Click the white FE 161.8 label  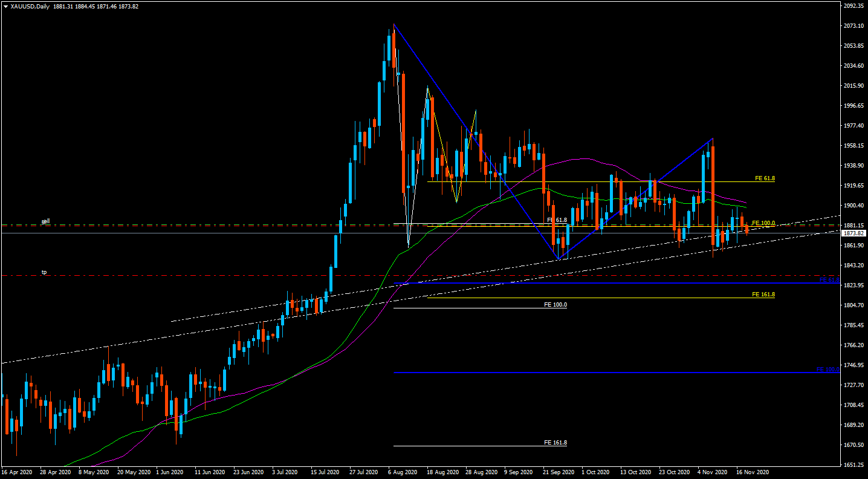tap(555, 443)
